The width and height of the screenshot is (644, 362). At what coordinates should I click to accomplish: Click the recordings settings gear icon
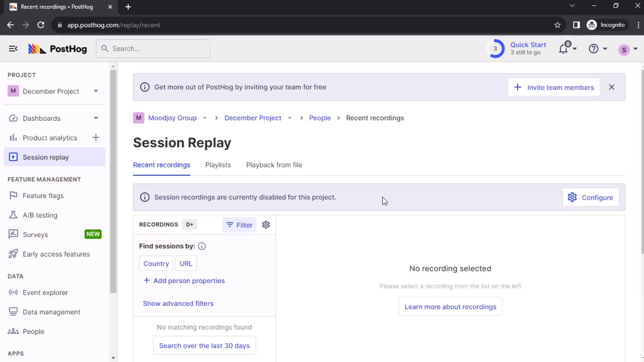pyautogui.click(x=266, y=225)
